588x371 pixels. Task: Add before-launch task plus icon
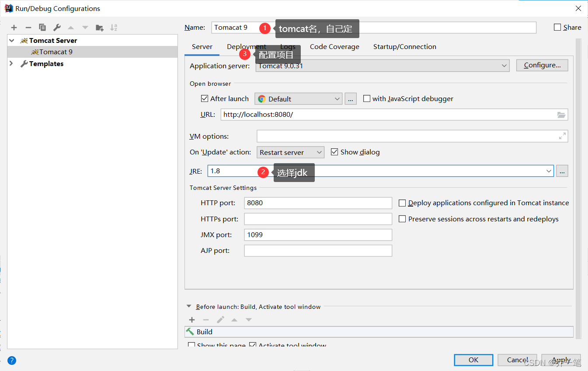pos(191,320)
